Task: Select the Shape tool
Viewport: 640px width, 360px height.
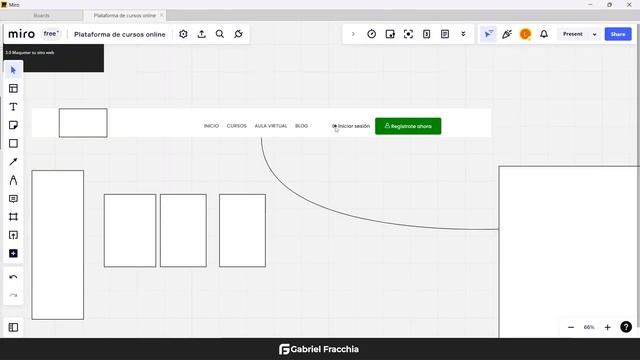Action: click(x=13, y=144)
